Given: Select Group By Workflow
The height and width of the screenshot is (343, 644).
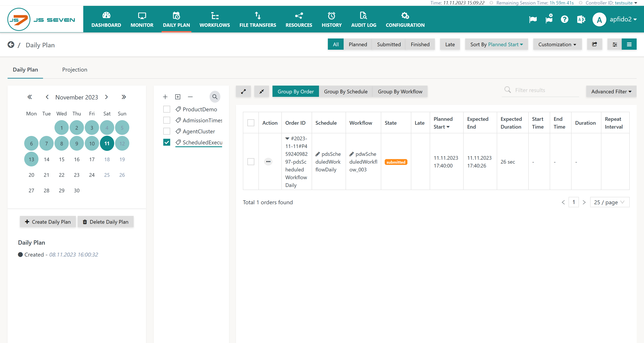Looking at the screenshot, I should tap(400, 91).
